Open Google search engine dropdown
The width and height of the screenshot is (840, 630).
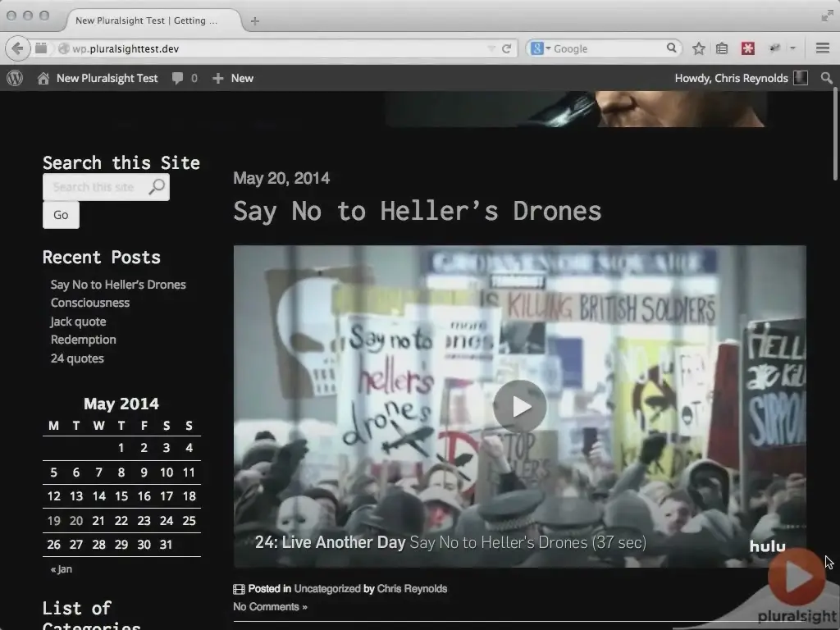[541, 48]
